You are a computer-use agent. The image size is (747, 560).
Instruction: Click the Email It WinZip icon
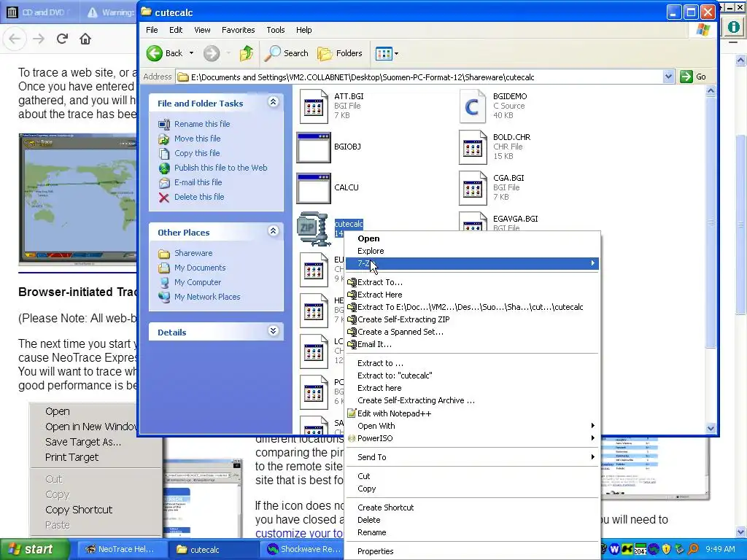coord(352,344)
